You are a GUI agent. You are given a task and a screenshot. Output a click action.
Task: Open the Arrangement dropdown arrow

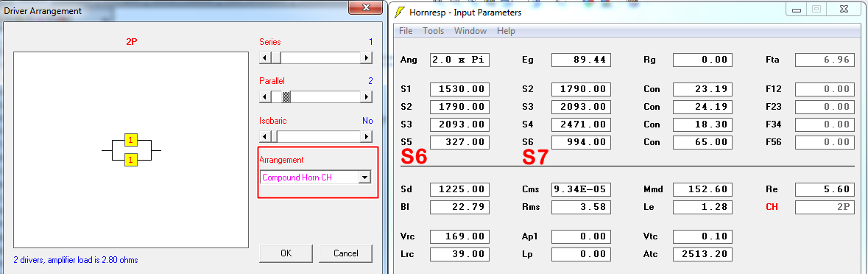tap(364, 177)
